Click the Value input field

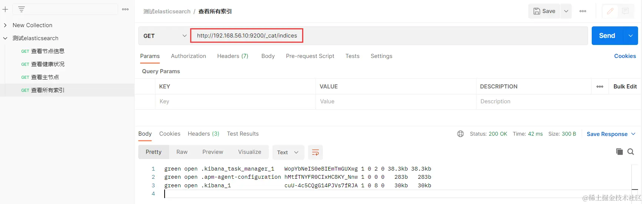396,101
